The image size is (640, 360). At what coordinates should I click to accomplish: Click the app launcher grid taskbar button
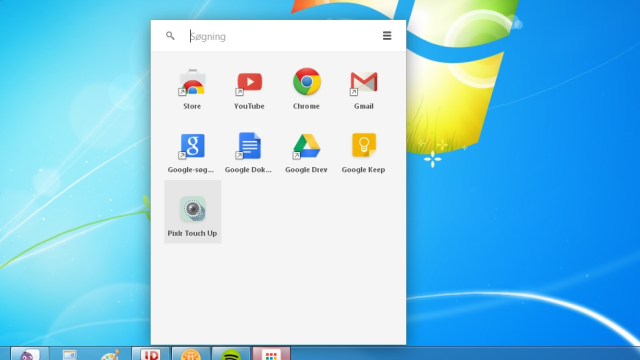[x=271, y=353]
